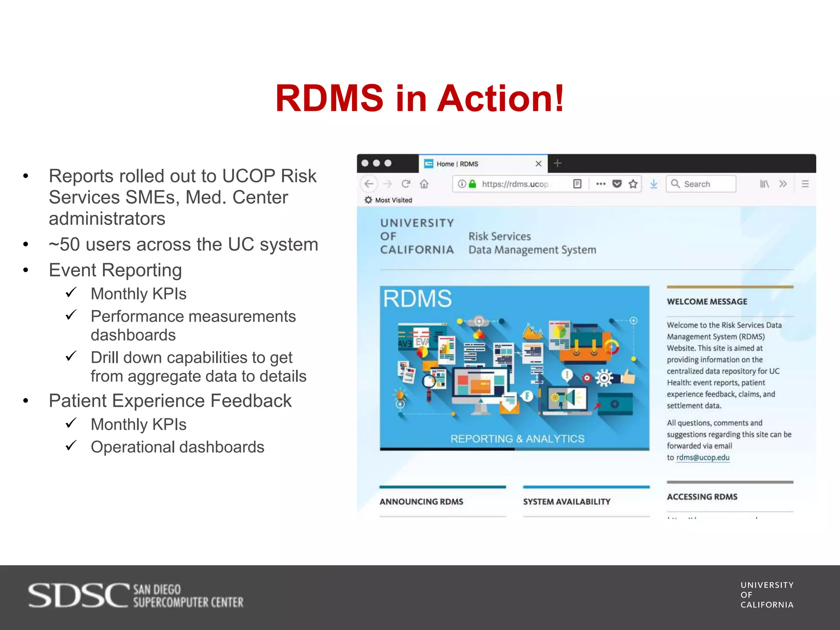This screenshot has height=630, width=840.
Task: Save page with Pocket icon
Action: [617, 184]
